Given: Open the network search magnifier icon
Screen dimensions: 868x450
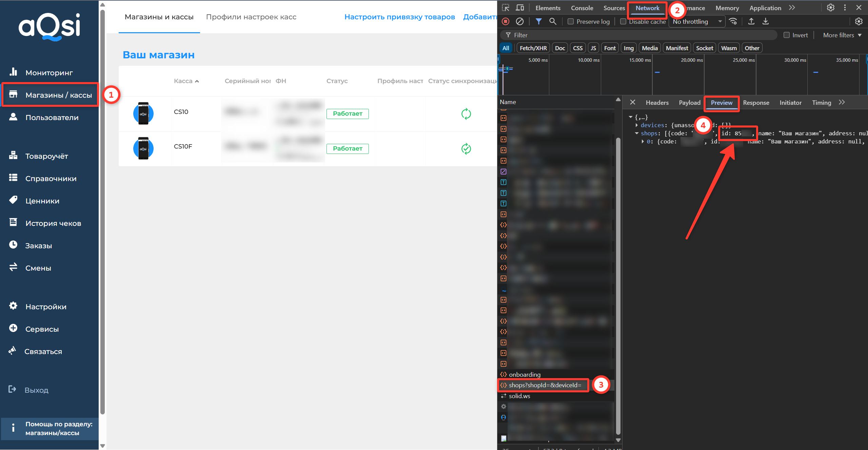Looking at the screenshot, I should coord(553,21).
